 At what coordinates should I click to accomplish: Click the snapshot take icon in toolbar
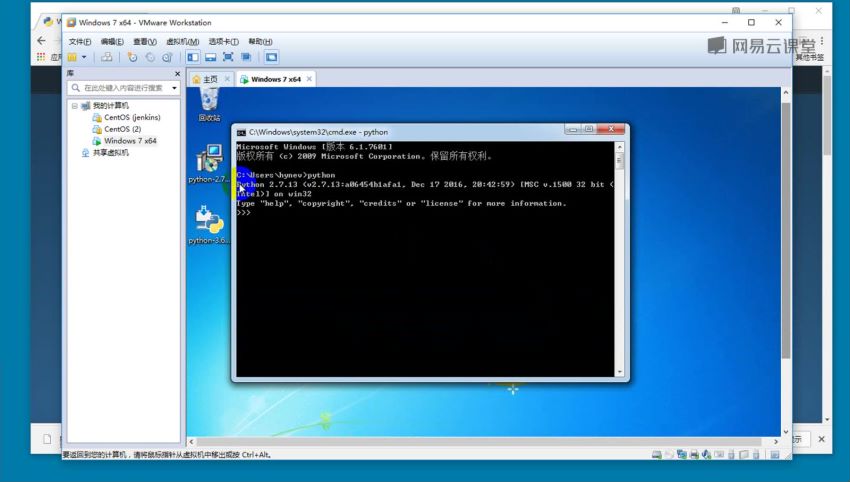click(x=132, y=57)
